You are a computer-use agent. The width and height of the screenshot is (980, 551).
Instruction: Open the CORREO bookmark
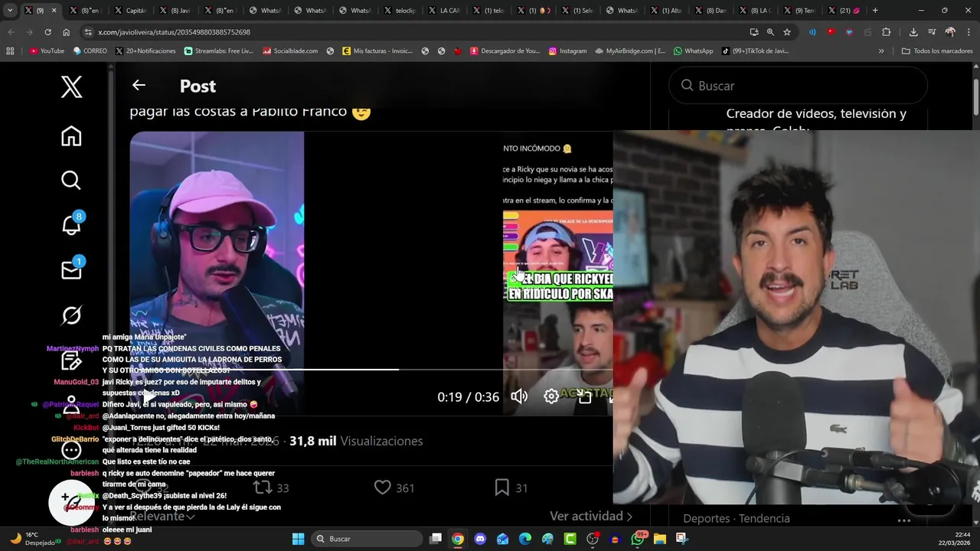[90, 51]
